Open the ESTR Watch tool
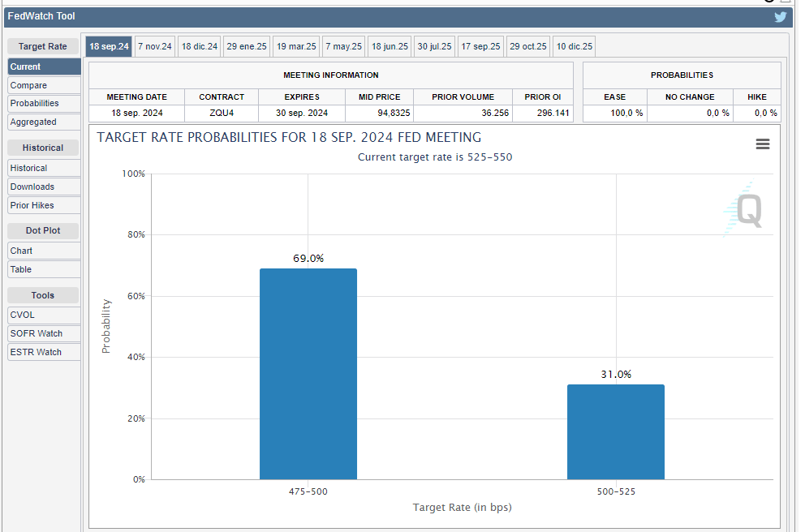The width and height of the screenshot is (805, 532). pyautogui.click(x=43, y=352)
